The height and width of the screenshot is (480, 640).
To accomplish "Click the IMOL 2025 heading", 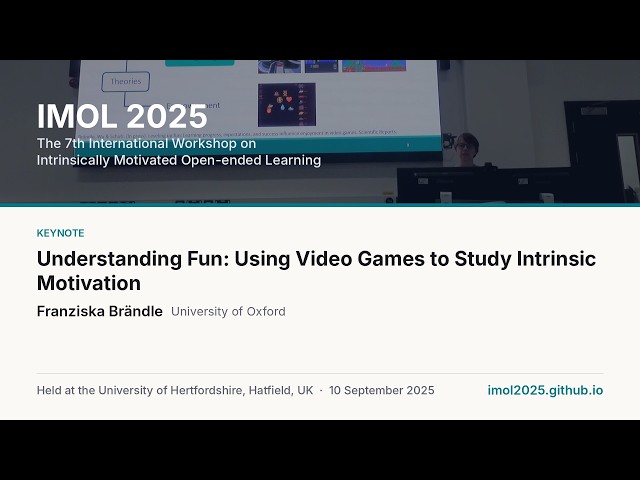I will 122,116.
